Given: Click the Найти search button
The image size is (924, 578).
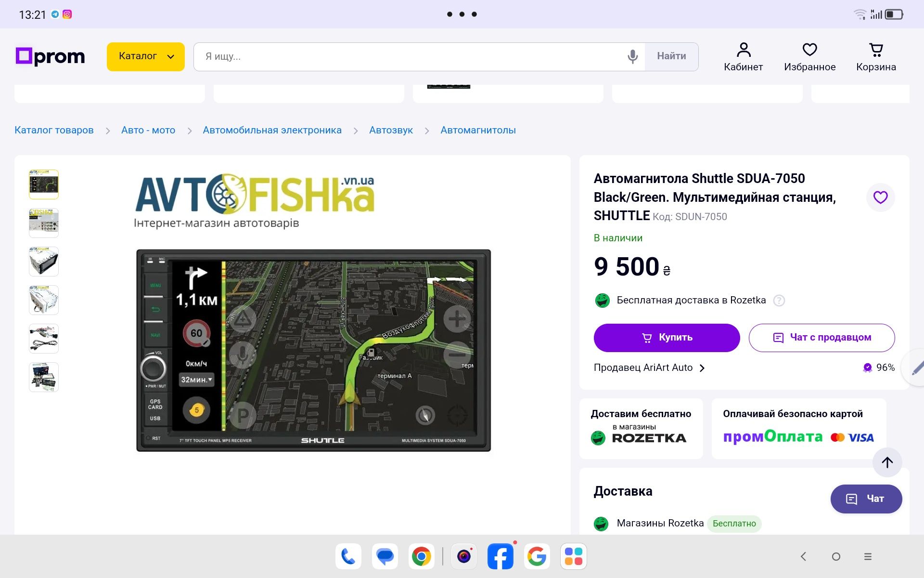Looking at the screenshot, I should pos(671,56).
